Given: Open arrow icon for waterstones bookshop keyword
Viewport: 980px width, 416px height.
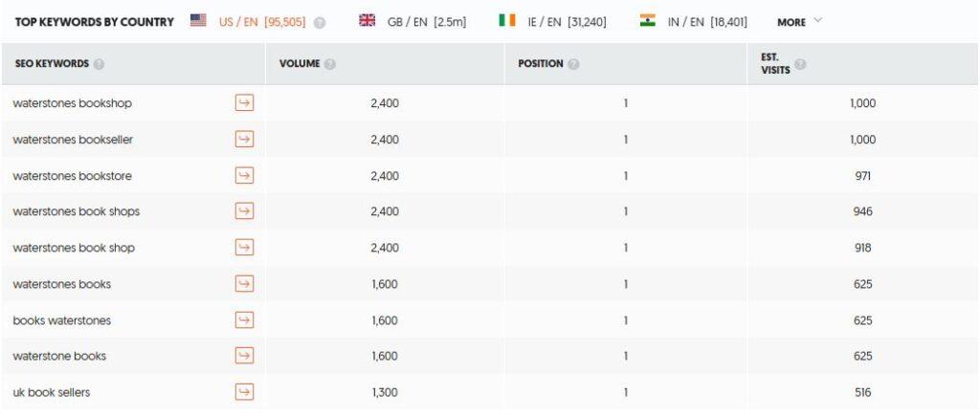Looking at the screenshot, I should (244, 103).
